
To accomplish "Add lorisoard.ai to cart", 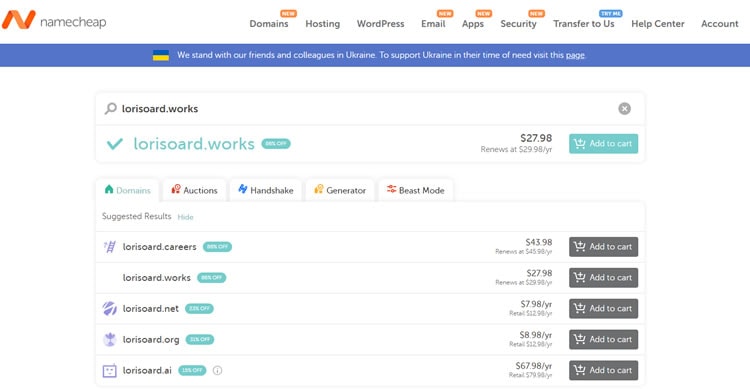I will click(603, 370).
